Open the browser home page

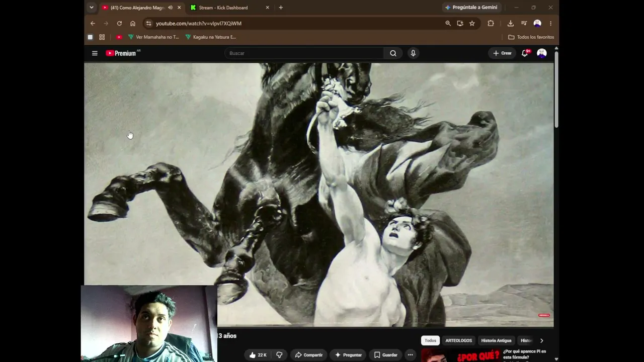click(x=133, y=23)
